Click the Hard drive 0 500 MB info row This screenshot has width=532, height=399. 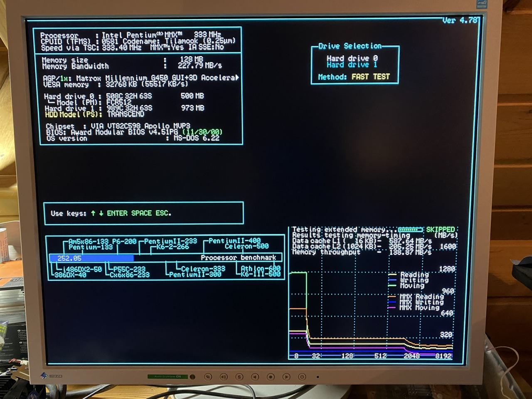pyautogui.click(x=124, y=96)
